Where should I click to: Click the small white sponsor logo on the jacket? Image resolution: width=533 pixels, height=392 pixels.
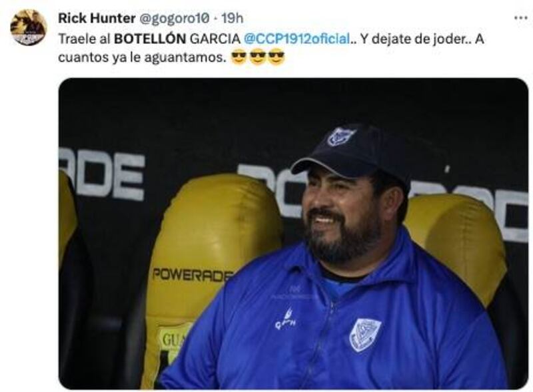[286, 319]
